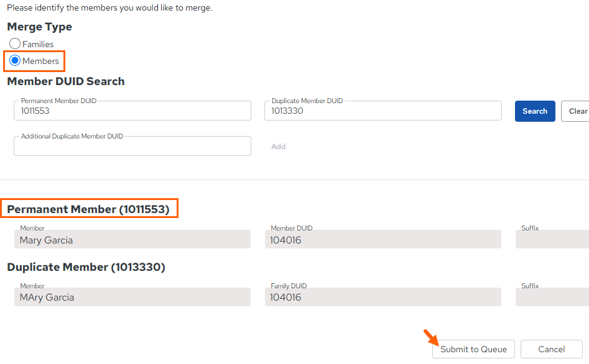Click the Add link beside additional DUID
This screenshot has width=589, height=364.
279,147
